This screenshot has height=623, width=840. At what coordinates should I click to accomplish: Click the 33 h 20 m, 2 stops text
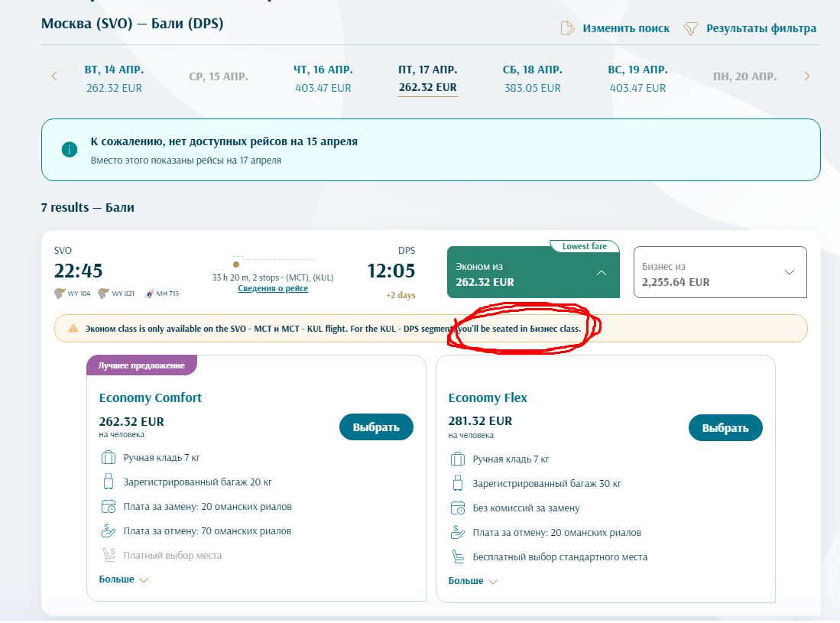pos(273,277)
